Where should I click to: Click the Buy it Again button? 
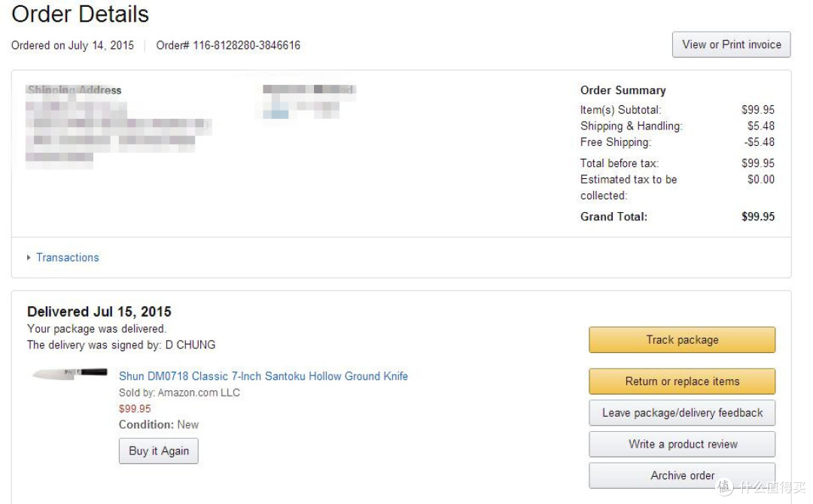click(x=159, y=451)
